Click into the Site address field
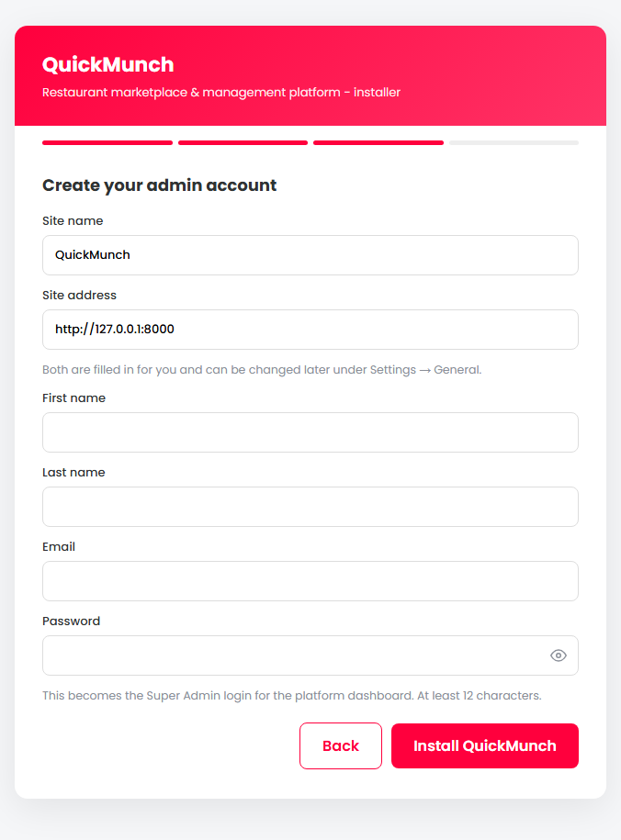621x840 pixels. click(x=310, y=330)
